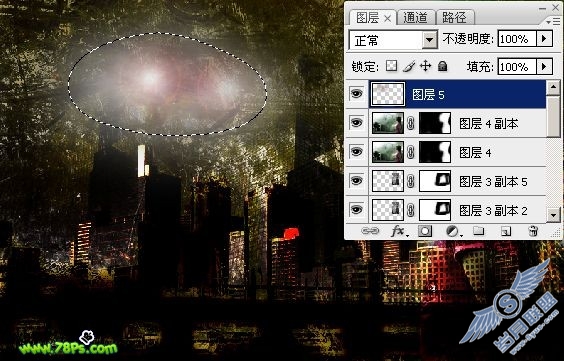
Task: Switch to the 路径 tab
Action: (x=454, y=17)
